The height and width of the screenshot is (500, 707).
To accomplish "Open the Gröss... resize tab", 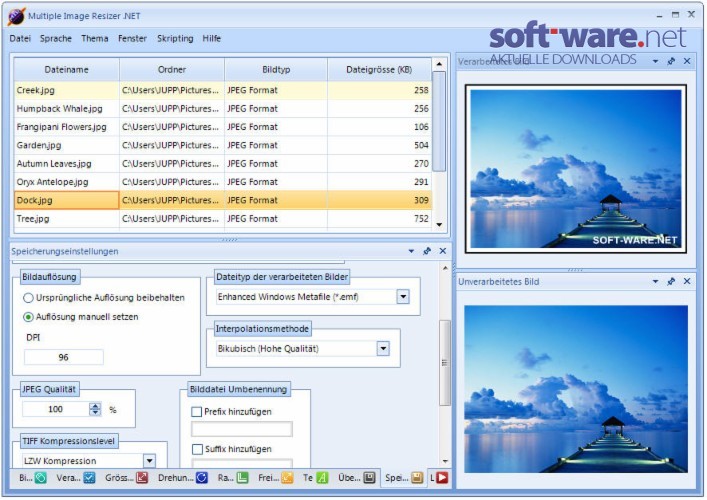I will click(126, 477).
